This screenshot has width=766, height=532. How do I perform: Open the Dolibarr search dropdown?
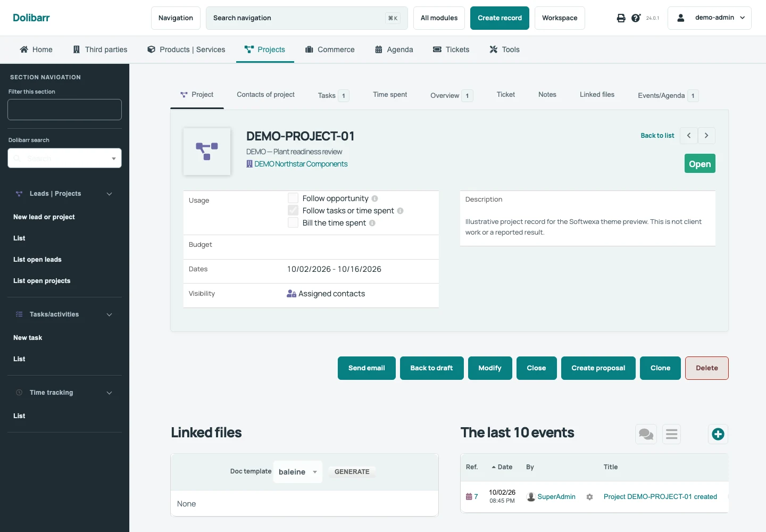[64, 158]
